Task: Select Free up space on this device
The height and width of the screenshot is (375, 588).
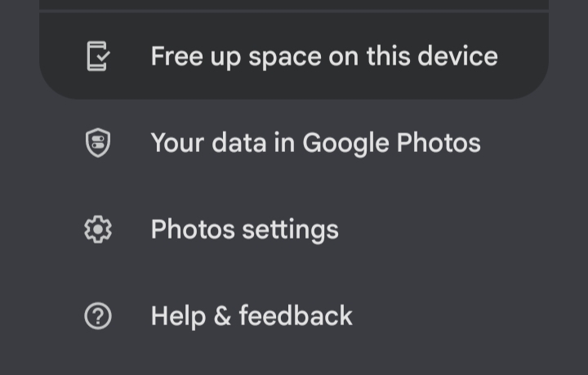Action: coord(294,56)
